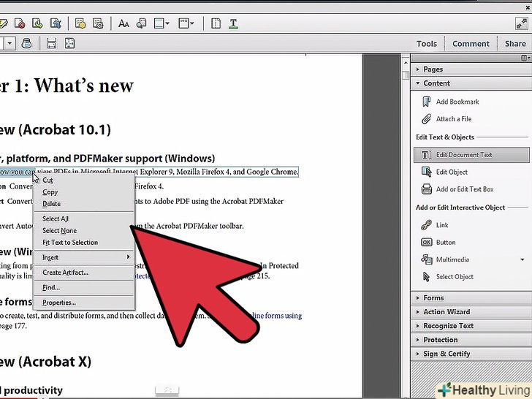Click the Link chain icon
The image size is (532, 399).
[426, 225]
